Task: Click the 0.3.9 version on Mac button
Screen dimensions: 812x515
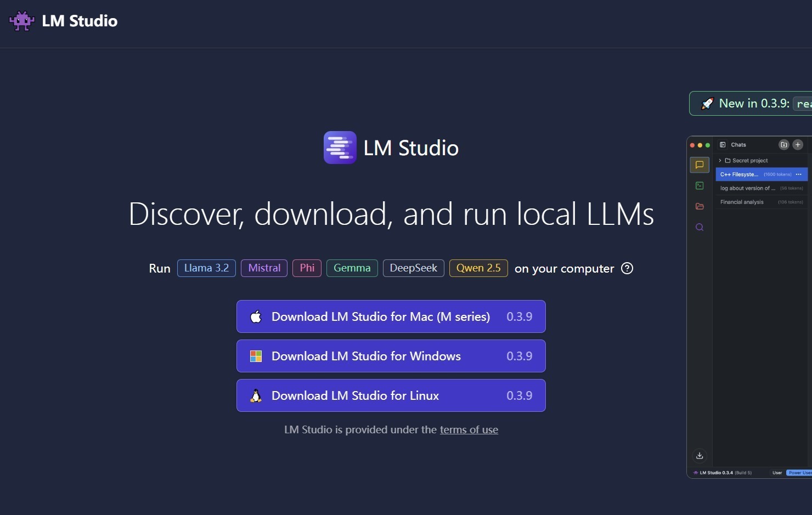Action: pos(519,316)
